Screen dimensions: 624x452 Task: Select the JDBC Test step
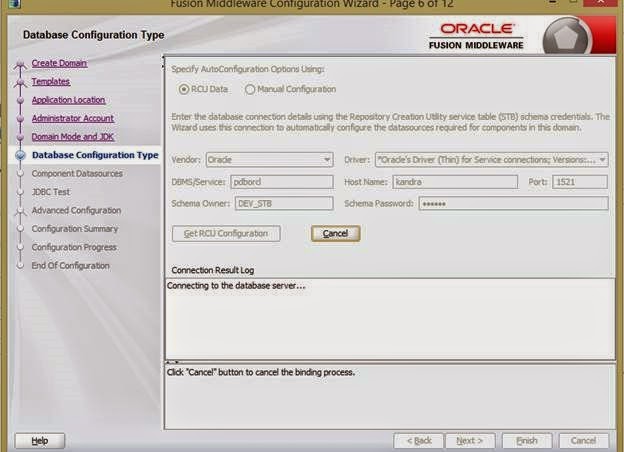[x=51, y=192]
